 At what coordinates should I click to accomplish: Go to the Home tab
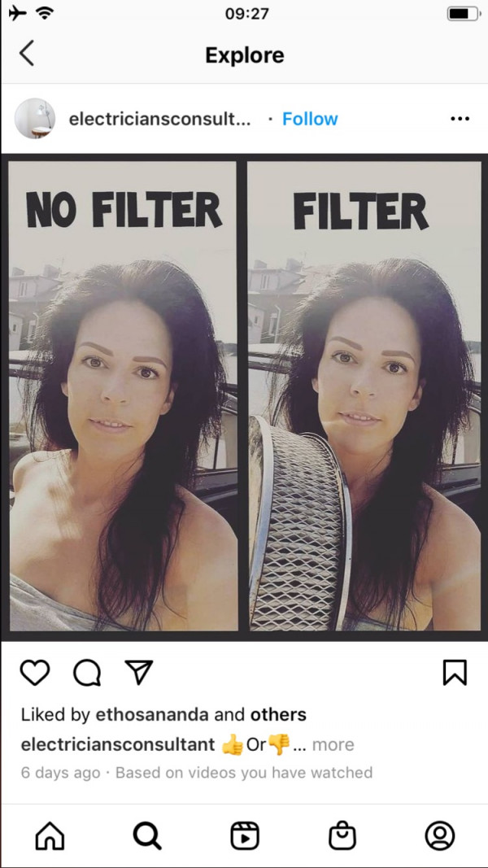pos(50,835)
